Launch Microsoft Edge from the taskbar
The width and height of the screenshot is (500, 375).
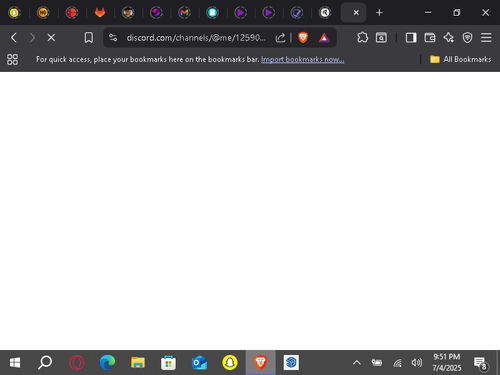point(107,363)
